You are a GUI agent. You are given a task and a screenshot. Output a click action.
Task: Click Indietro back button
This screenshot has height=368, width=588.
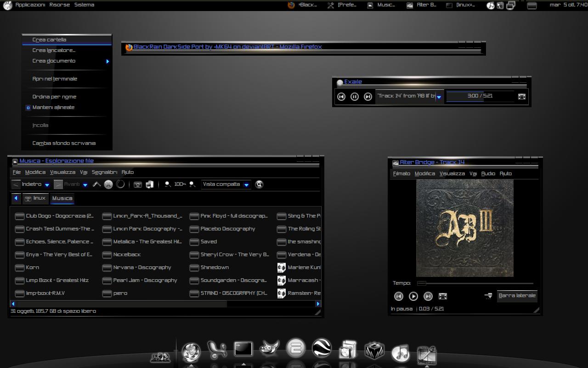point(27,184)
